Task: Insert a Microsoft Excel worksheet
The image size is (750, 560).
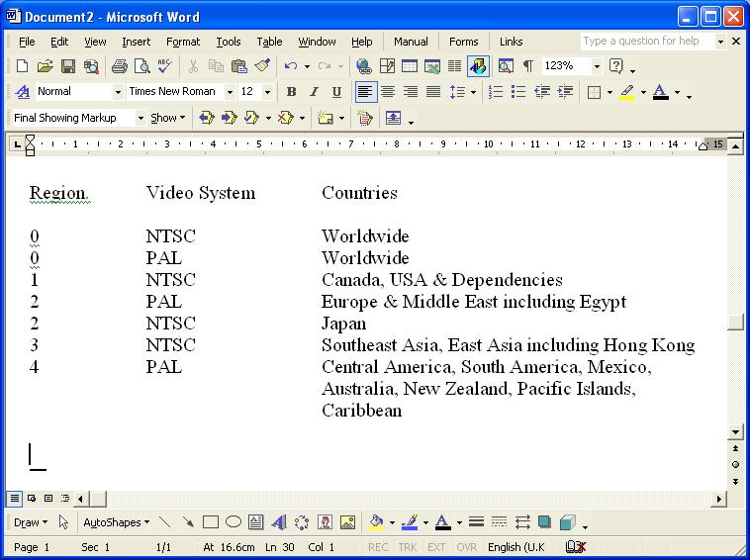Action: click(432, 66)
